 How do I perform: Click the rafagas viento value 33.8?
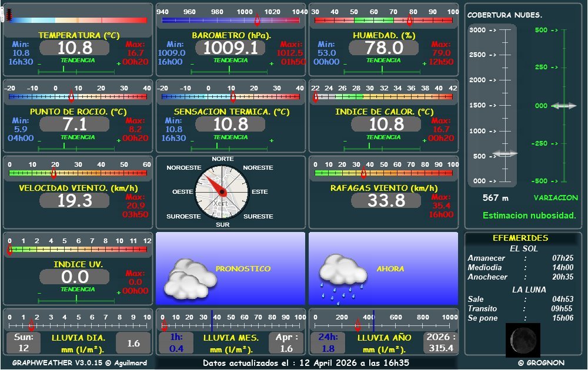tap(386, 201)
